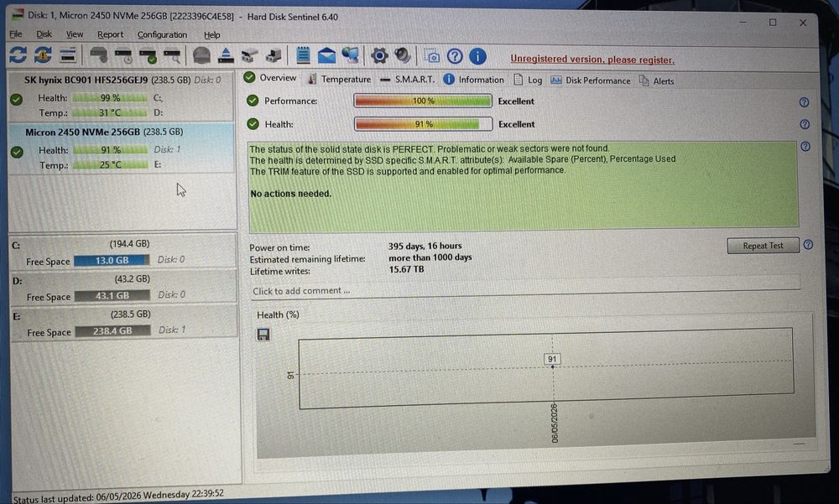Open the blue notepad report icon

click(303, 55)
